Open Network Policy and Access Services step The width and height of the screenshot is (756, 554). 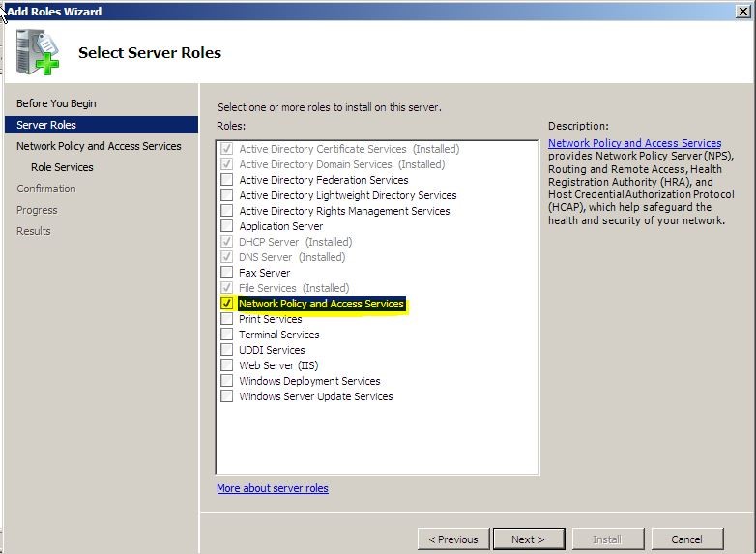pyautogui.click(x=99, y=146)
